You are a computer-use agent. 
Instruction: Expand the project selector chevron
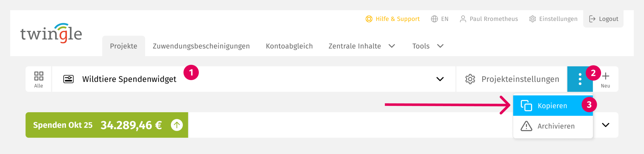point(440,79)
